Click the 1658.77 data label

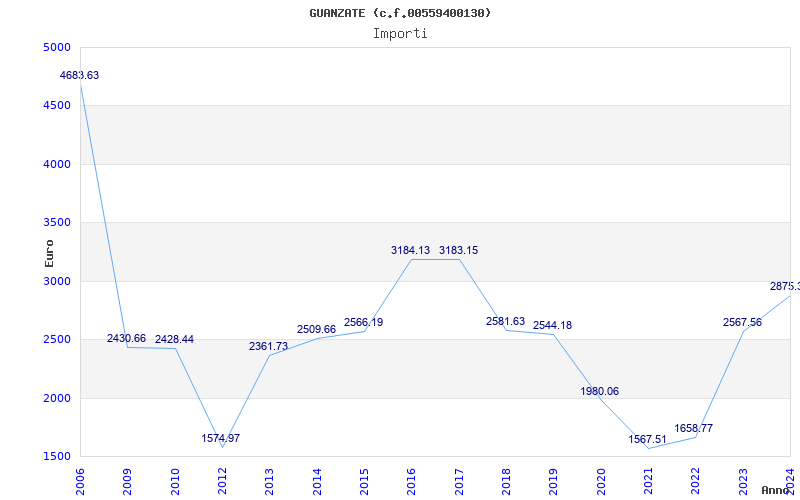pos(694,429)
